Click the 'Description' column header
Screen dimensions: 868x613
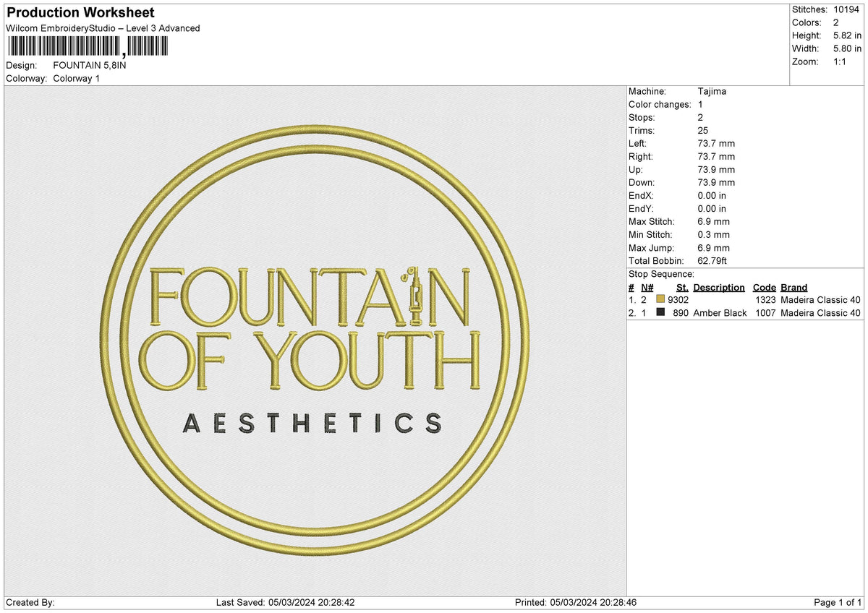[x=718, y=288]
